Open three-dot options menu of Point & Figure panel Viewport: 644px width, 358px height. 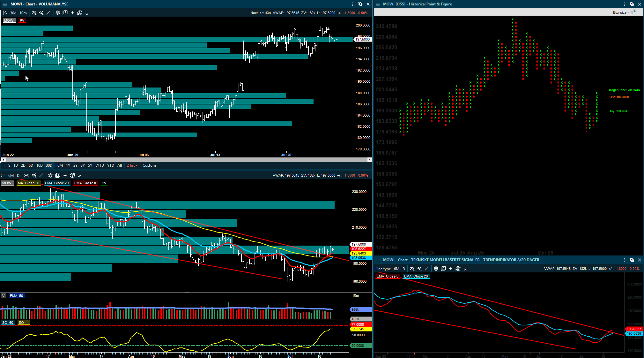(x=624, y=4)
